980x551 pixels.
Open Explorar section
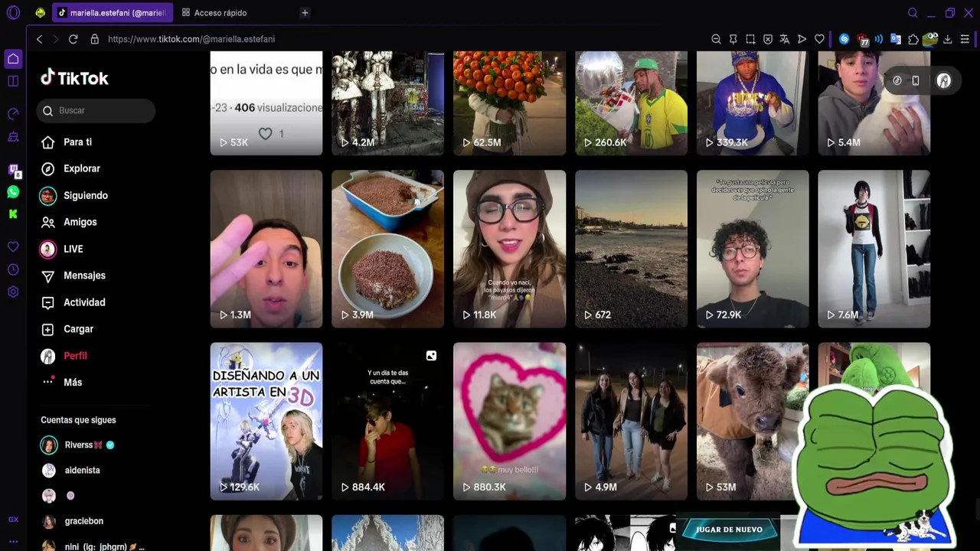coord(81,168)
